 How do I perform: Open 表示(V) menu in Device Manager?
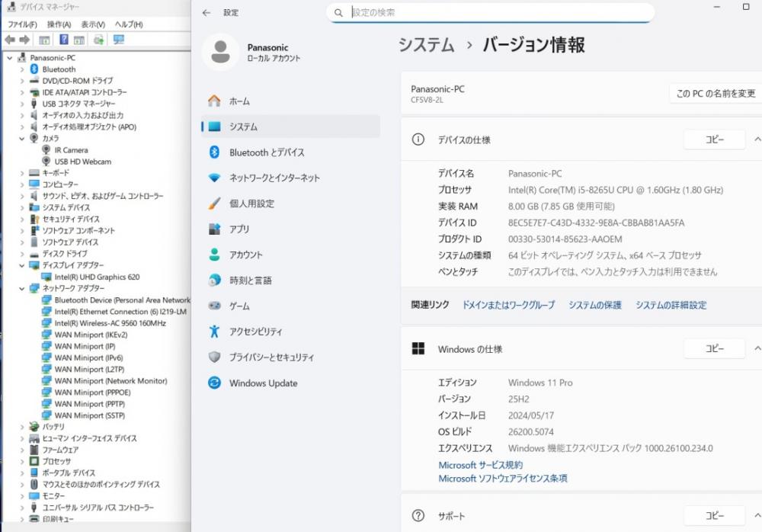[x=93, y=24]
